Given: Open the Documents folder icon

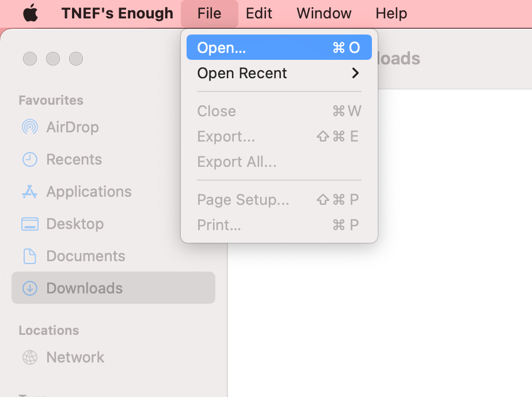Looking at the screenshot, I should (30, 256).
